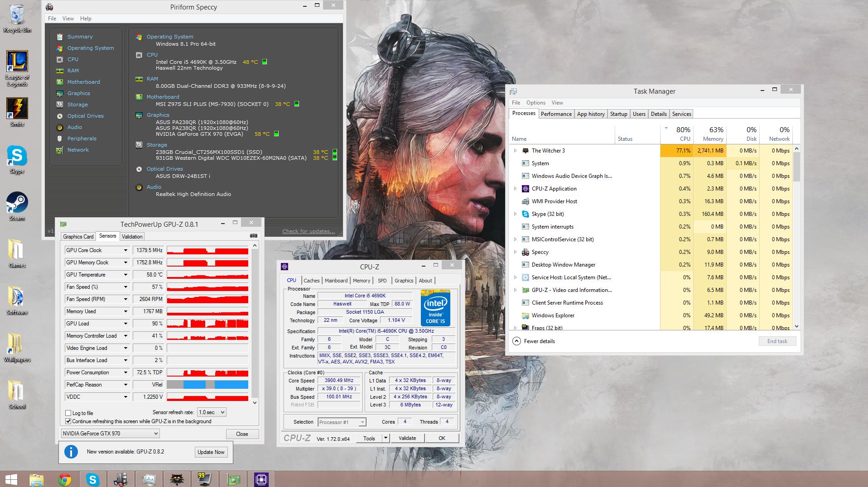Click GPU-Z screenshot camera icon
The image size is (868, 487).
[254, 236]
